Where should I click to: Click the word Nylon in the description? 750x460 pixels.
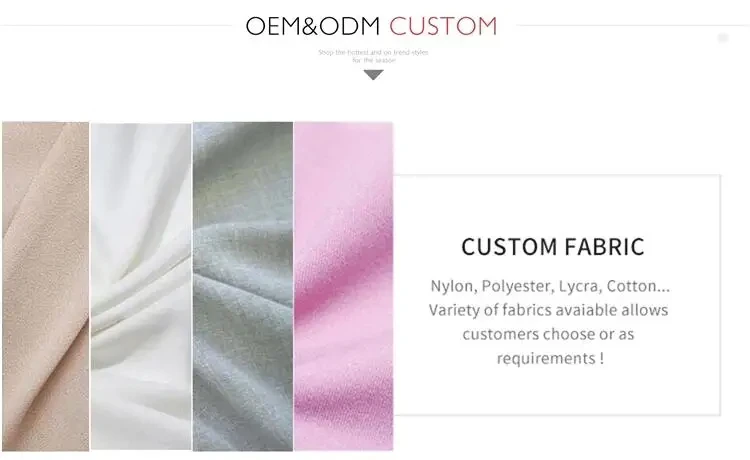(x=455, y=285)
